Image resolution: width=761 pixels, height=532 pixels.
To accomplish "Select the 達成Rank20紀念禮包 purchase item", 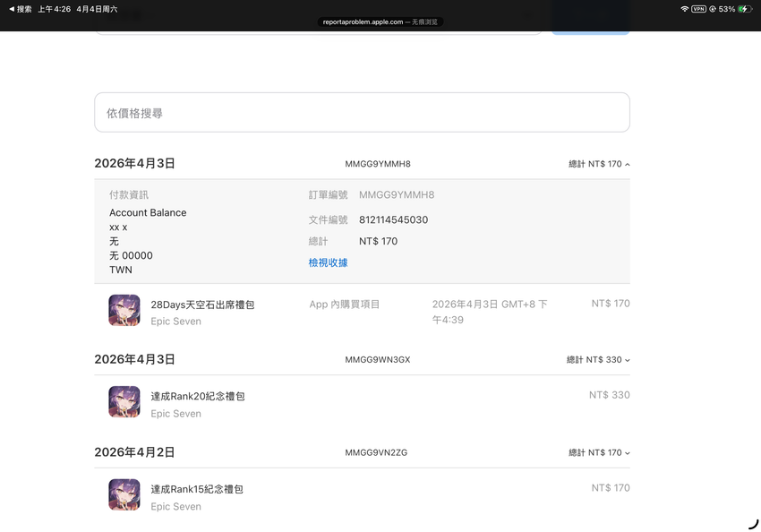I will pos(197,396).
